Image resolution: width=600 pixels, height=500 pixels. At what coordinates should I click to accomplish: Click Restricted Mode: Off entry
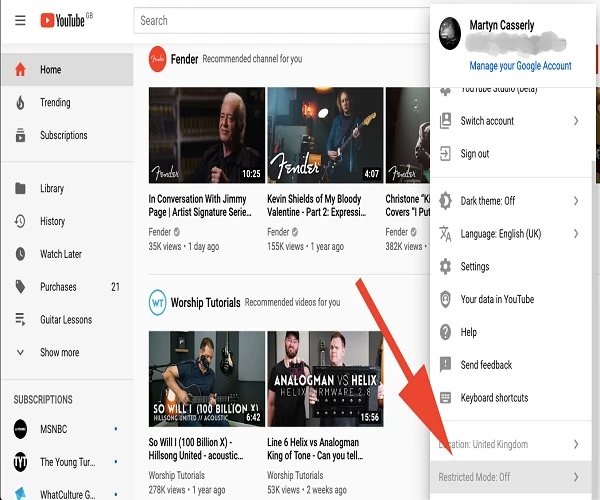[511, 477]
